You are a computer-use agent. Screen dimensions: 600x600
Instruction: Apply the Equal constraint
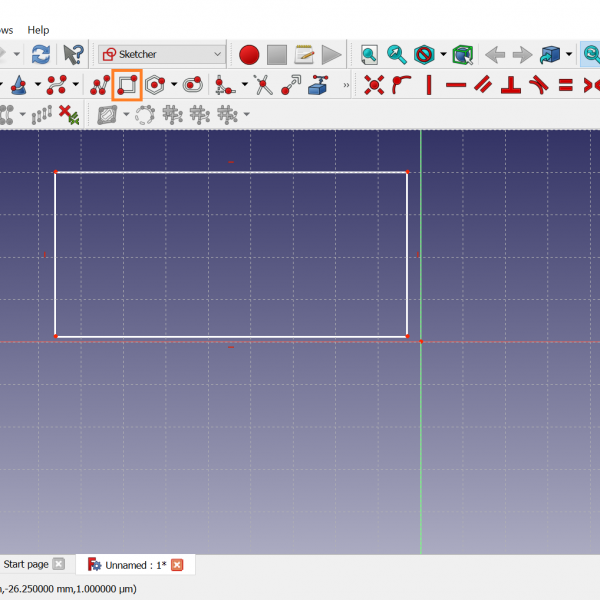pyautogui.click(x=565, y=85)
